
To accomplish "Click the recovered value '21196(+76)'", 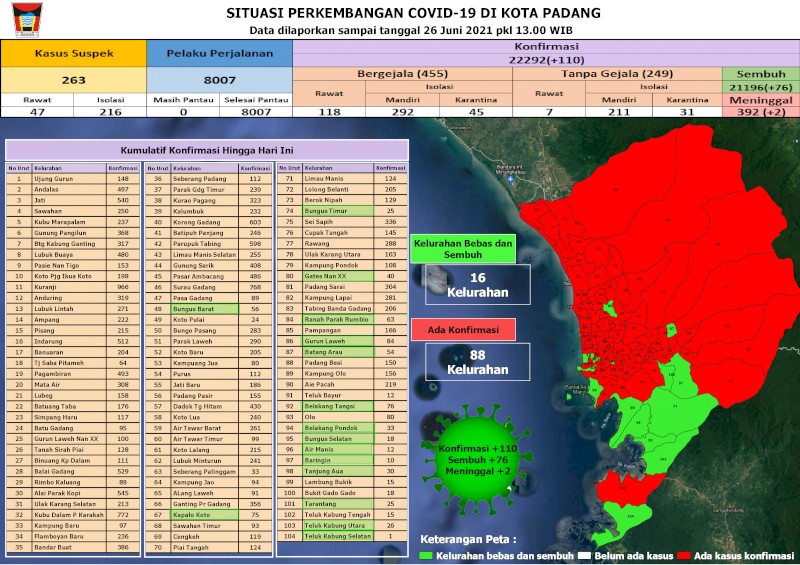I will point(761,87).
